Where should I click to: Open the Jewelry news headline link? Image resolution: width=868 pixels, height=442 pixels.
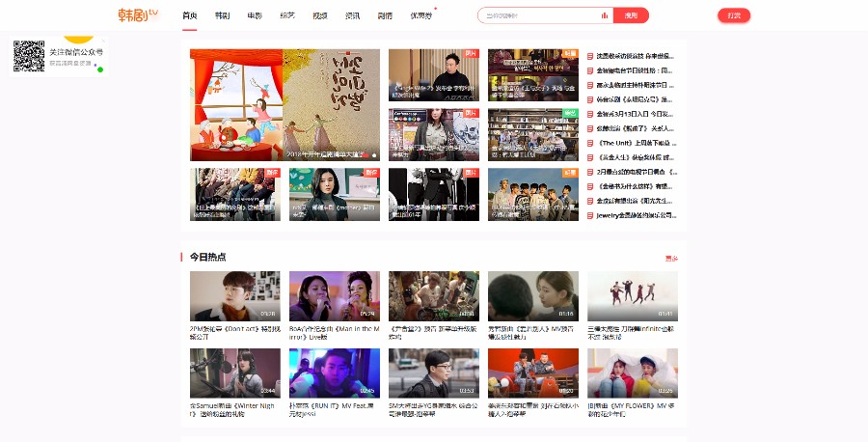click(x=635, y=215)
